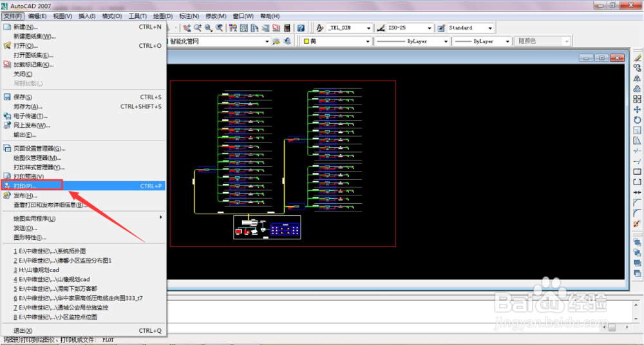Select the Break at Point tool

637,172
